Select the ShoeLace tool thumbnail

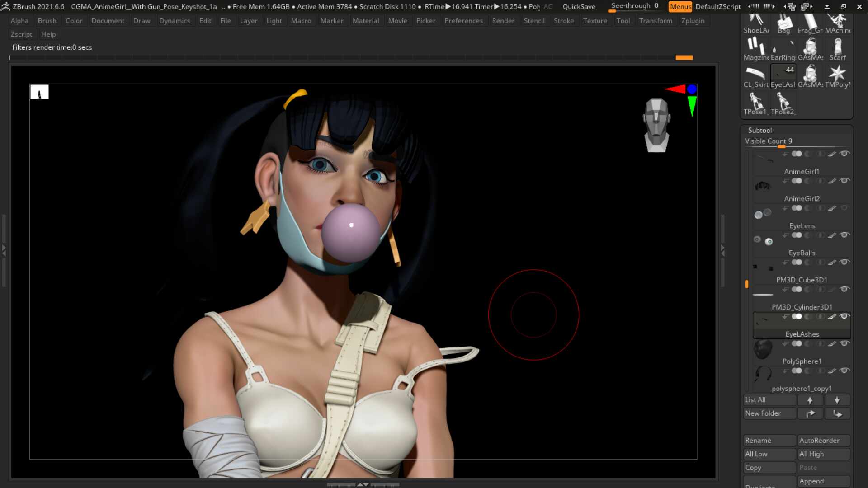756,23
